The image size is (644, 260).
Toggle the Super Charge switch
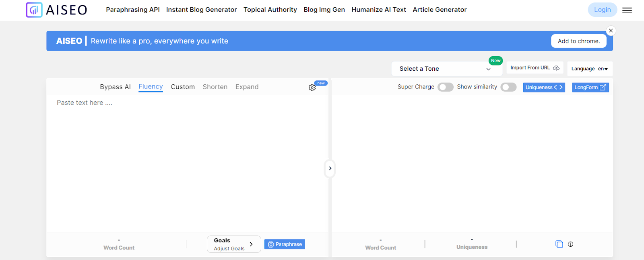446,87
